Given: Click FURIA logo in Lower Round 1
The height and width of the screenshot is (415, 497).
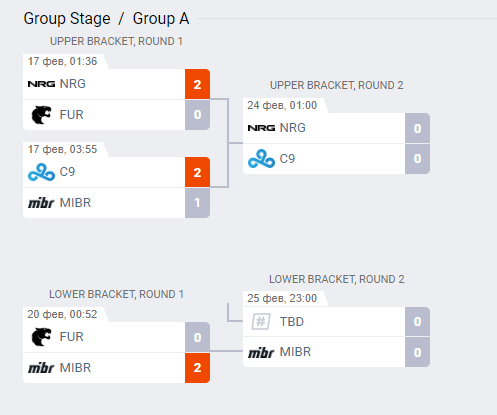Looking at the screenshot, I should (x=41, y=337).
